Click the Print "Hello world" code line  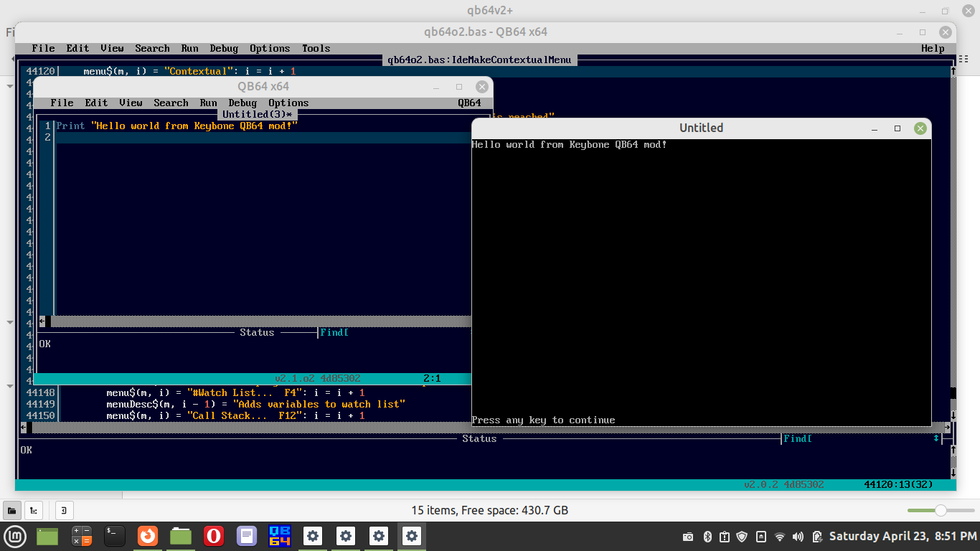176,126
